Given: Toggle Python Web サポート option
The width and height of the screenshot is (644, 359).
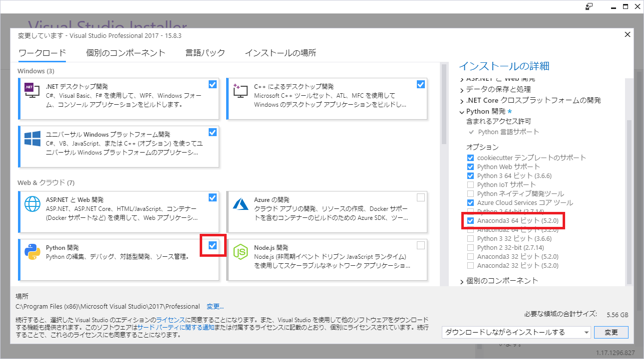Looking at the screenshot, I should coord(470,167).
